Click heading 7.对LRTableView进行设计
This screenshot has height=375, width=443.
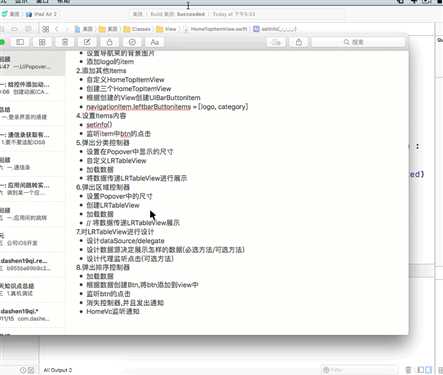tap(115, 232)
